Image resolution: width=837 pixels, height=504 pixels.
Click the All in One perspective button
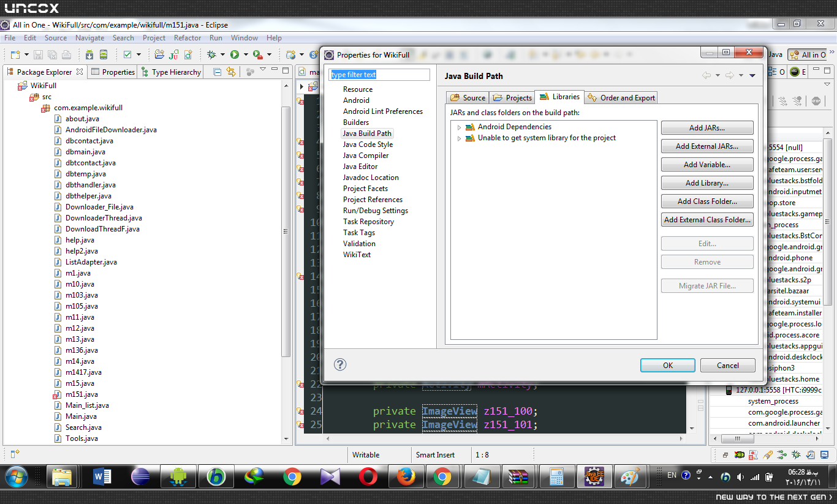coord(808,55)
